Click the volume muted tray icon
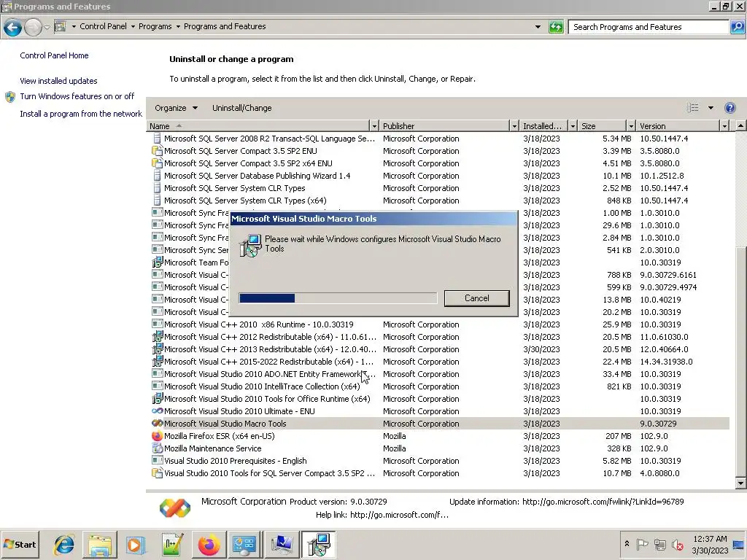This screenshot has height=560, width=747. pos(677,544)
